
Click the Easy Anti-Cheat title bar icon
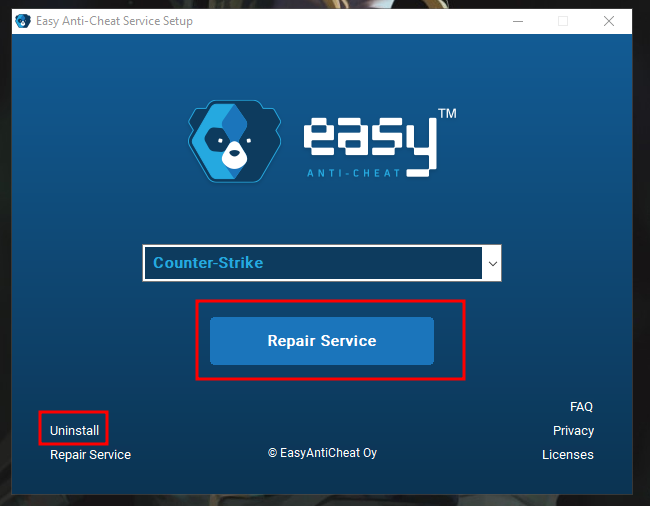pos(23,21)
